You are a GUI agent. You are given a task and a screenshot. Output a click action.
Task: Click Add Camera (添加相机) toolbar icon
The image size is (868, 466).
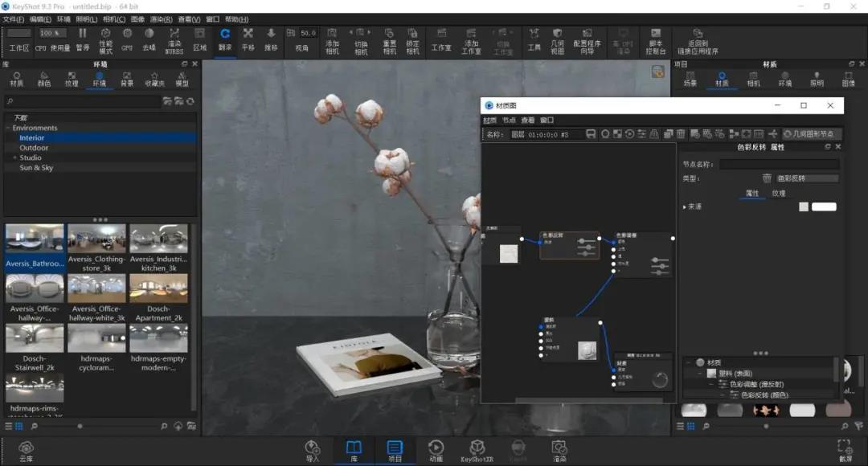(332, 41)
